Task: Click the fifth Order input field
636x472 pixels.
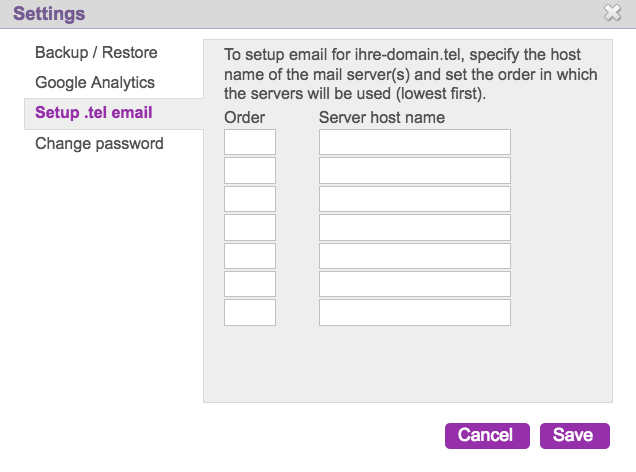Action: [250, 256]
